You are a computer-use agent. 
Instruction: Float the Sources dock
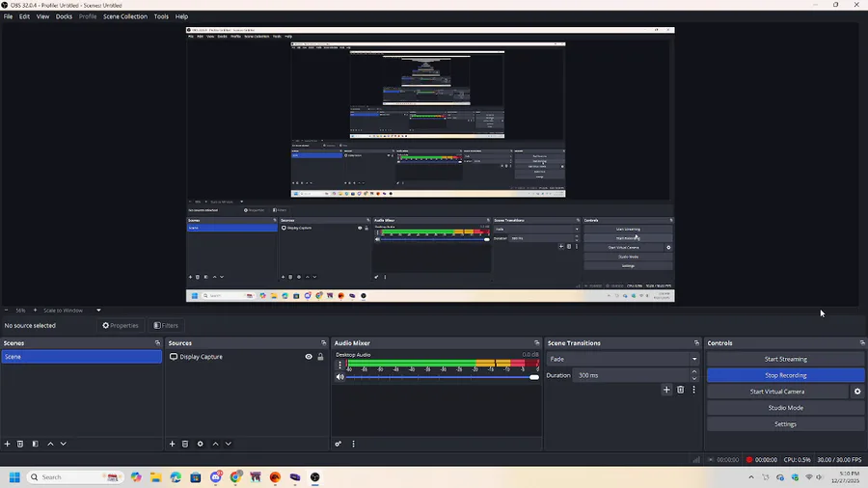pos(324,343)
